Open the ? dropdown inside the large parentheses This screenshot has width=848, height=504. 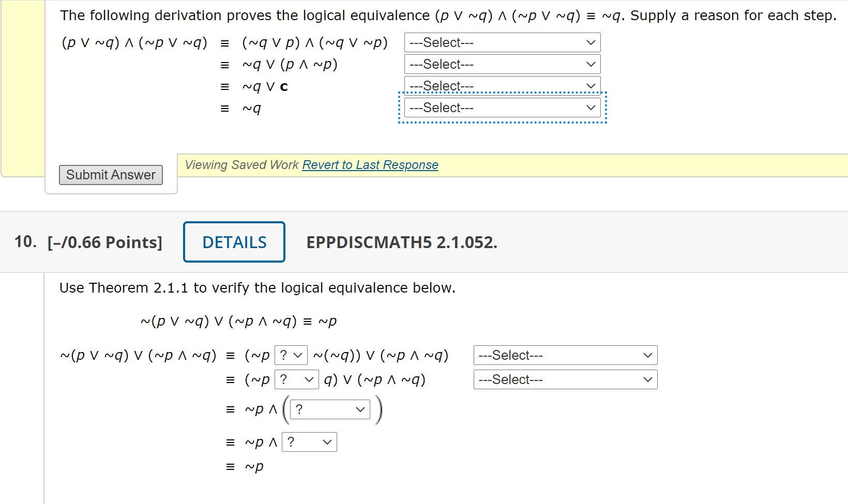(x=329, y=409)
